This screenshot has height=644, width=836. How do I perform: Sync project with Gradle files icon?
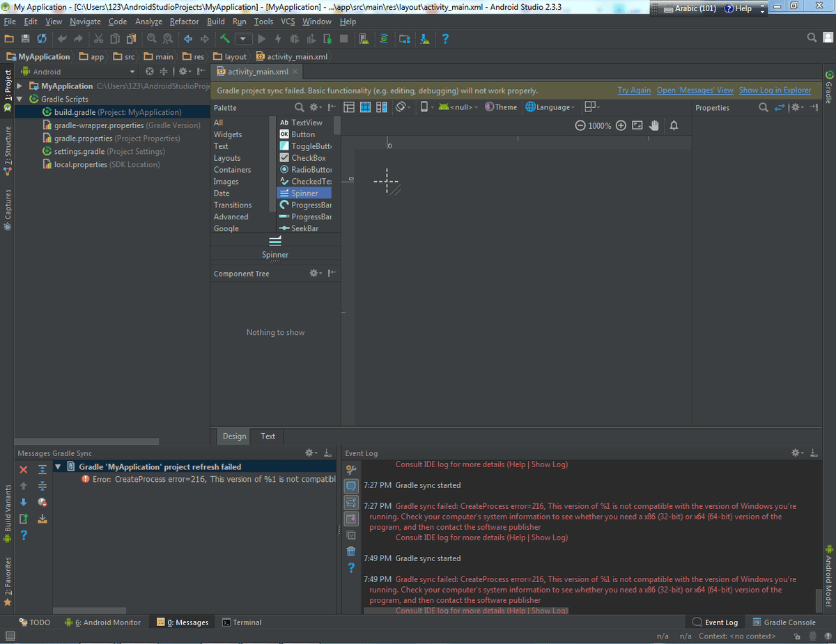point(384,39)
